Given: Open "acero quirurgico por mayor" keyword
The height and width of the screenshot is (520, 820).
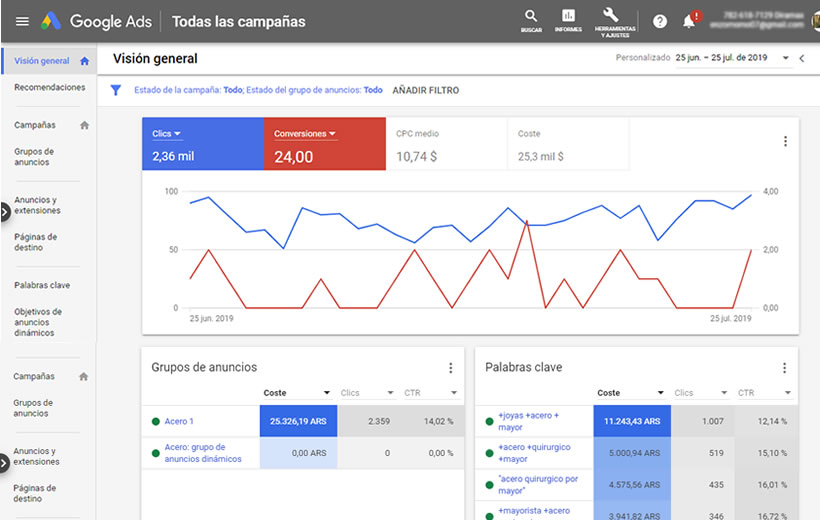Looking at the screenshot, I should [x=538, y=485].
